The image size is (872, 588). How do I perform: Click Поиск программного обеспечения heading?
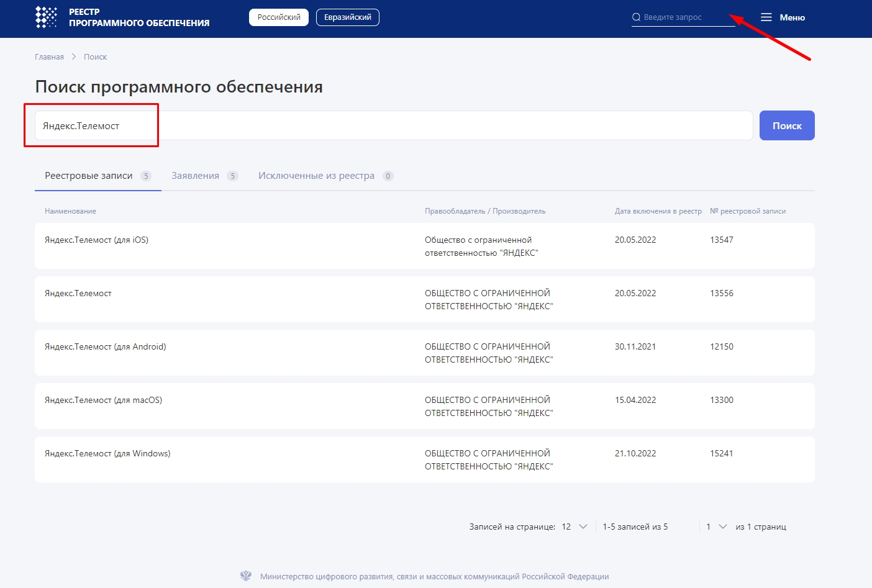pos(179,86)
